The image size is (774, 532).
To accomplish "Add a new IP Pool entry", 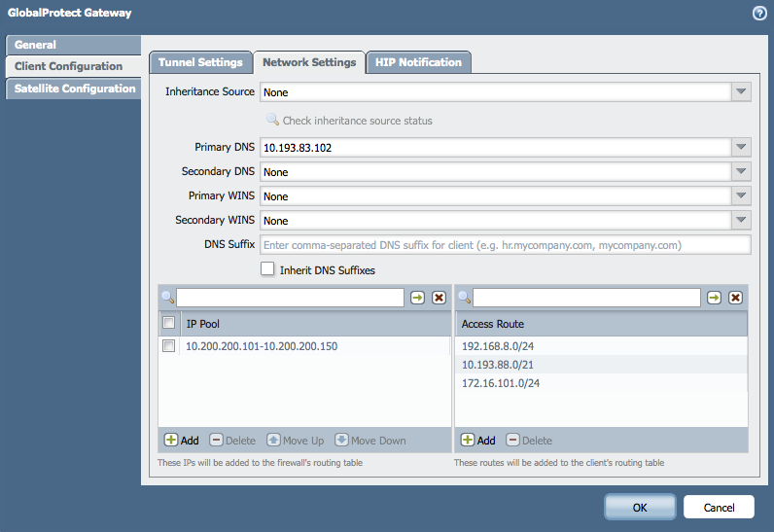I will click(182, 441).
